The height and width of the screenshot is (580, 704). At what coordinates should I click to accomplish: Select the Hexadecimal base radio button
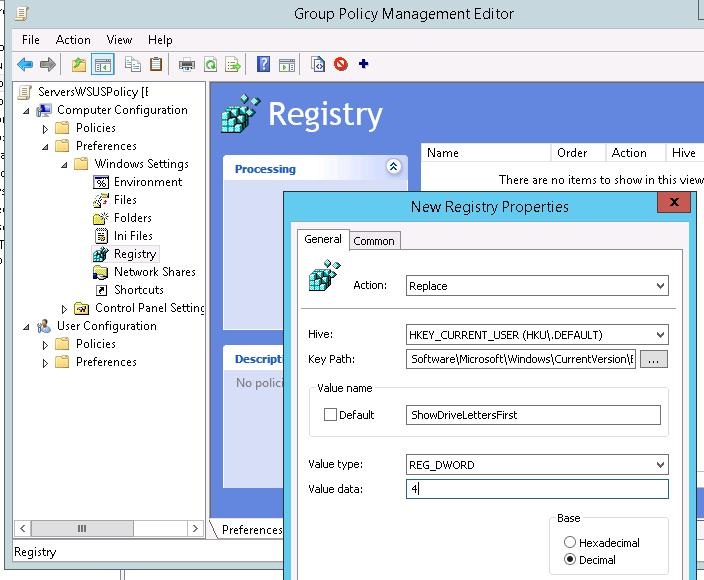(x=570, y=542)
